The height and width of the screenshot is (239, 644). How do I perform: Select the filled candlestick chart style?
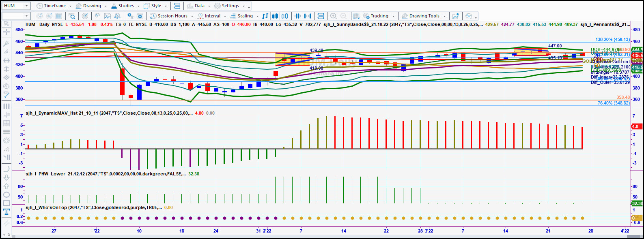coord(275,16)
